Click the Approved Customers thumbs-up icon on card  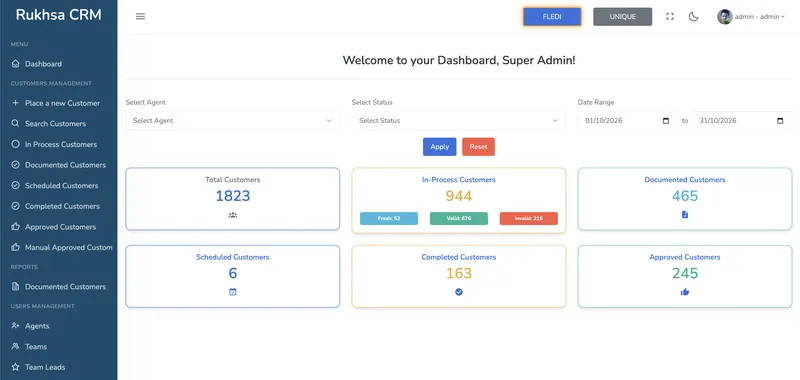tap(685, 292)
